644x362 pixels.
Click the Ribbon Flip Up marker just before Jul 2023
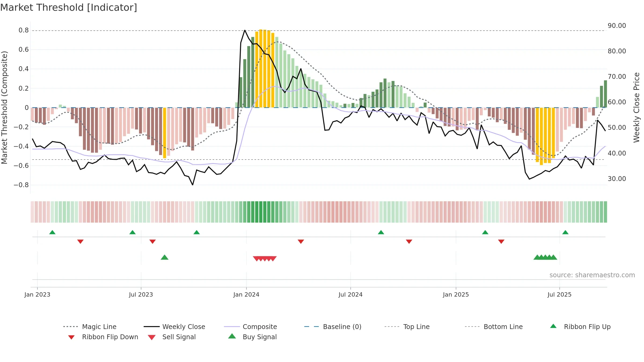pyautogui.click(x=133, y=232)
